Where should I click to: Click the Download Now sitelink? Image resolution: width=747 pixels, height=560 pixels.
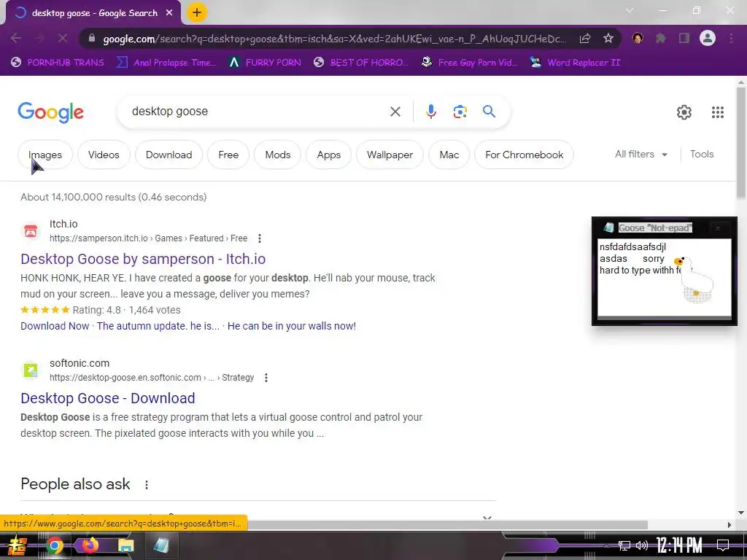[x=55, y=326]
